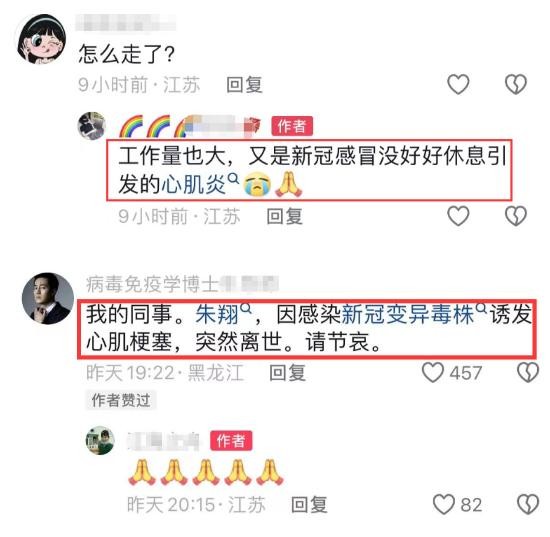This screenshot has height=537, width=550.
Task: Reply to the '怎么走了?' comment
Action: (244, 85)
